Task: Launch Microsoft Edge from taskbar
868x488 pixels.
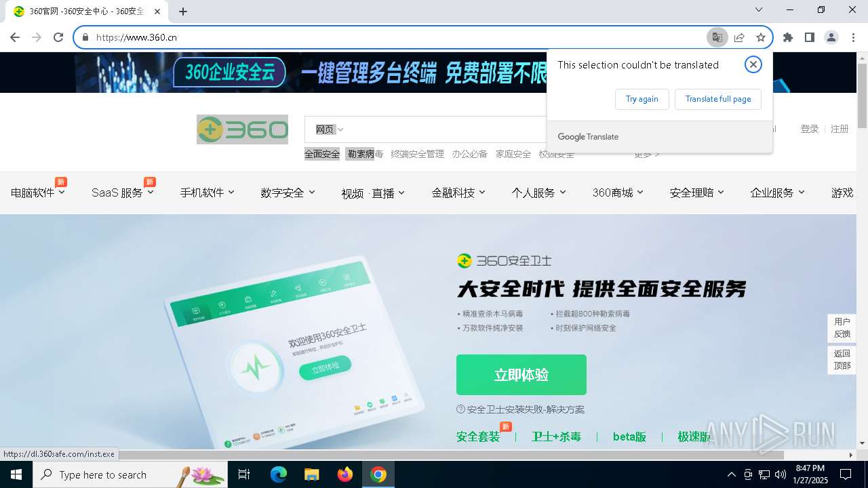Action: pos(279,474)
